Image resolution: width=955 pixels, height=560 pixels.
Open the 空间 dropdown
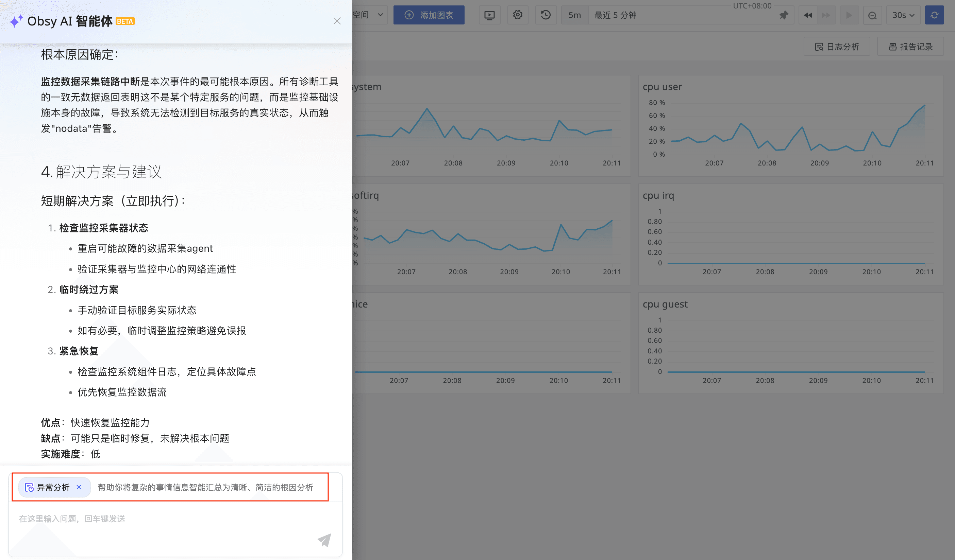click(369, 15)
